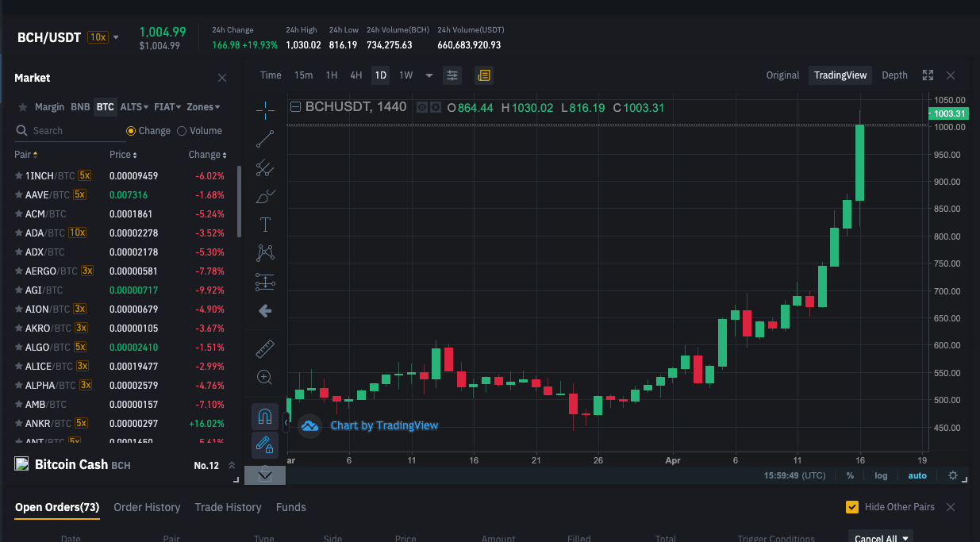This screenshot has height=542, width=980.
Task: Open the Cancel All dropdown
Action: 881,537
